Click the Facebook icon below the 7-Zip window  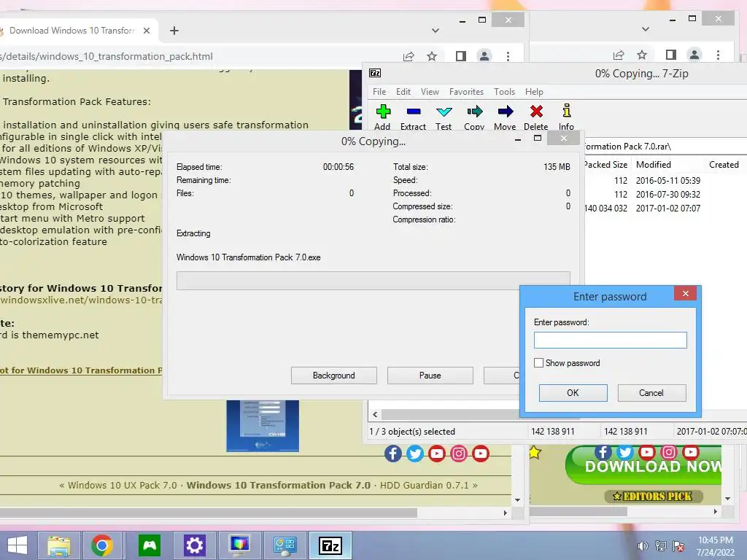393,454
